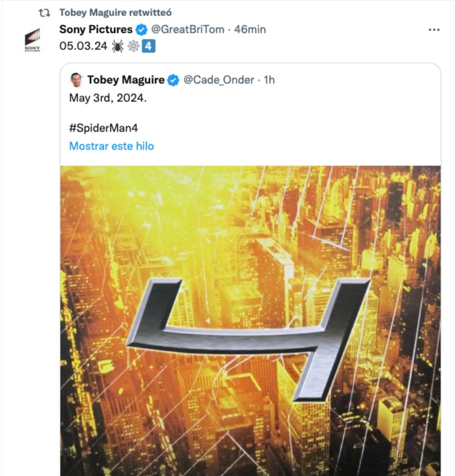
Task: Click the @GreatBriTom handle
Action: [x=188, y=30]
